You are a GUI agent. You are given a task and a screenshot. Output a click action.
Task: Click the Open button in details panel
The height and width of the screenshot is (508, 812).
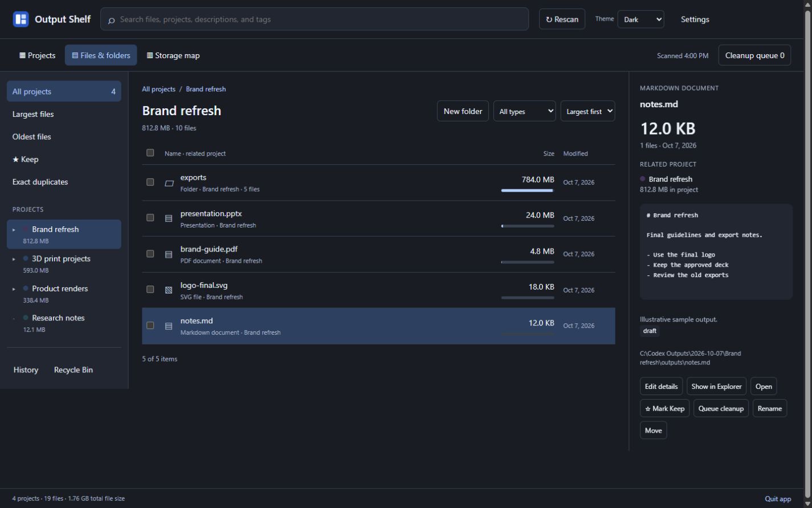pyautogui.click(x=764, y=386)
